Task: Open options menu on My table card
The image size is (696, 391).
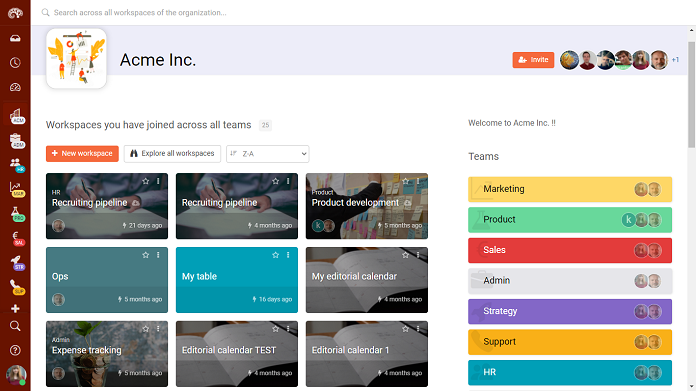Action: pyautogui.click(x=288, y=255)
